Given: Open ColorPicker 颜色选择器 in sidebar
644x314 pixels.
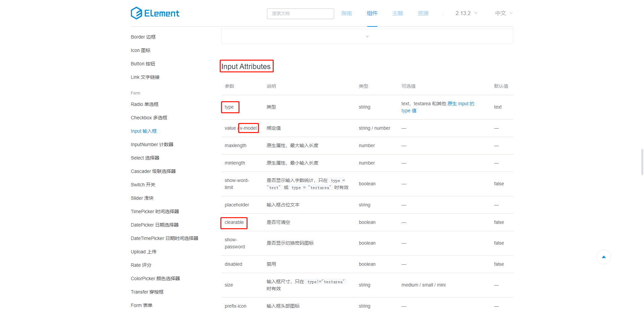Looking at the screenshot, I should [x=155, y=278].
